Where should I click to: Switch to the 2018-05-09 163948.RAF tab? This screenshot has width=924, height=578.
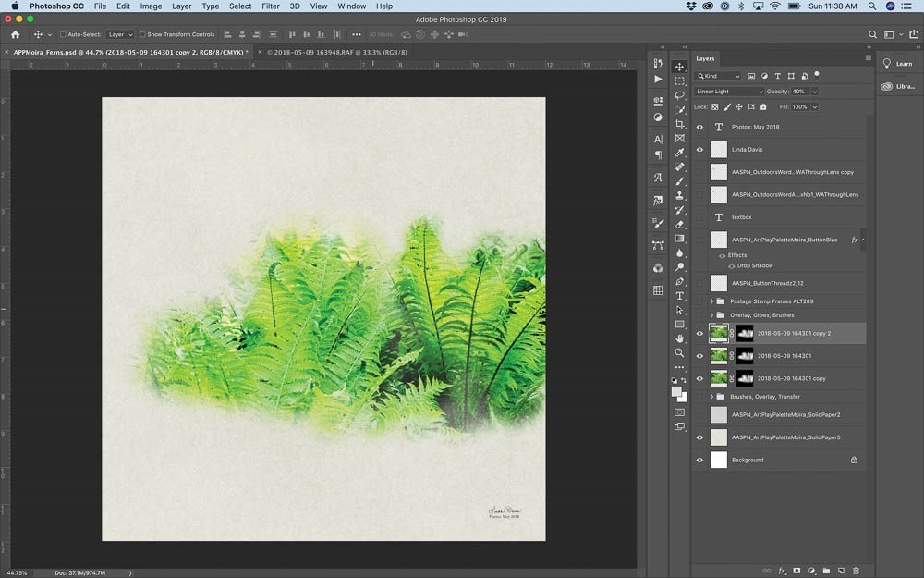[x=337, y=52]
